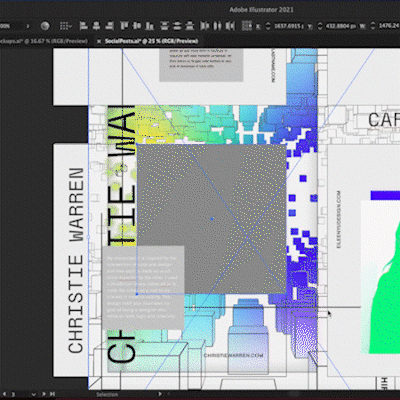
Task: Jump to the last artboard
Action: point(52,394)
